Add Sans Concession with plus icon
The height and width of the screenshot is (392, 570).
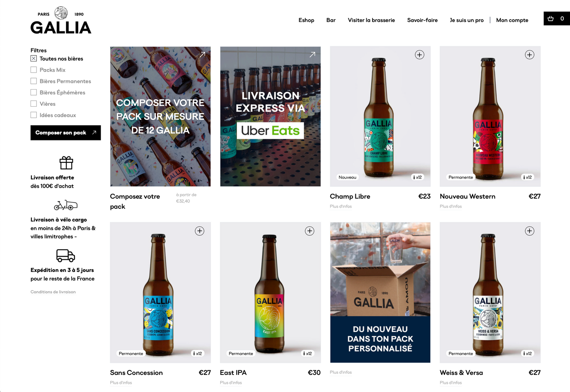[x=199, y=231]
